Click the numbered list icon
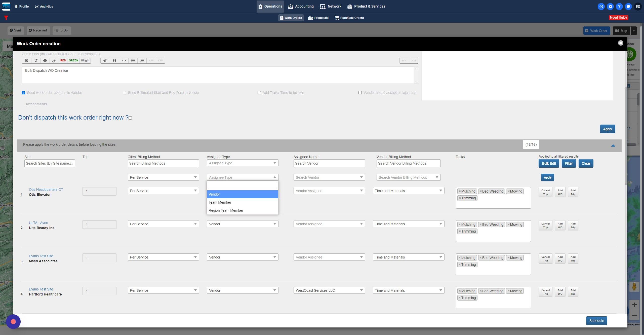 pos(142,60)
